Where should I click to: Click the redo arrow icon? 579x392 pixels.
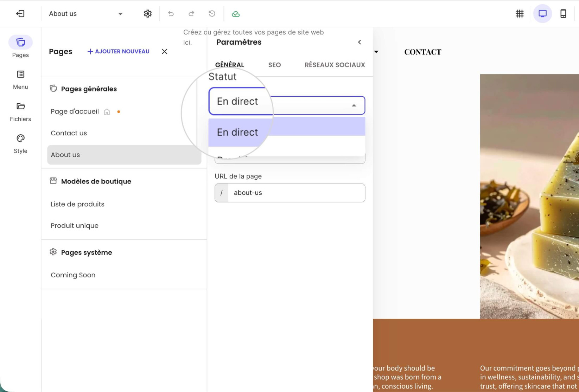pos(191,14)
